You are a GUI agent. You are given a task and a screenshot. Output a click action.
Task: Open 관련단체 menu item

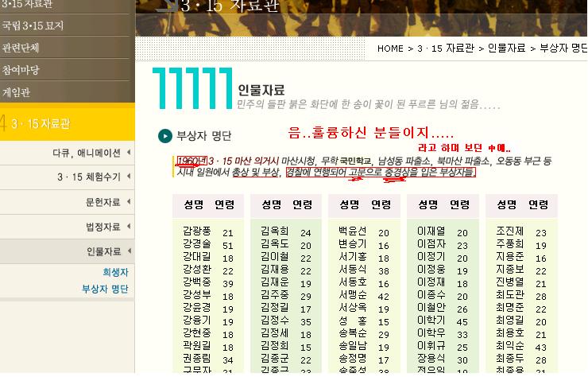tap(20, 48)
